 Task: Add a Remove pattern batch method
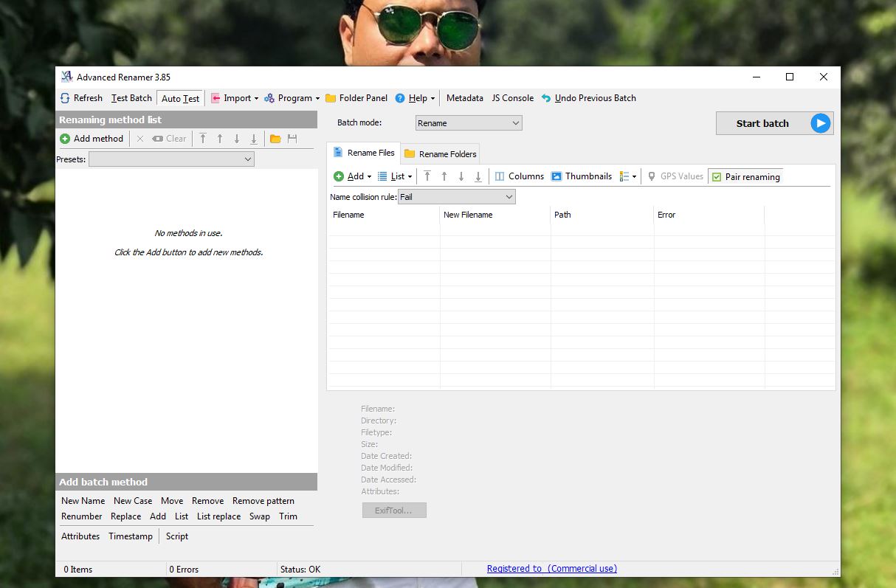[263, 501]
